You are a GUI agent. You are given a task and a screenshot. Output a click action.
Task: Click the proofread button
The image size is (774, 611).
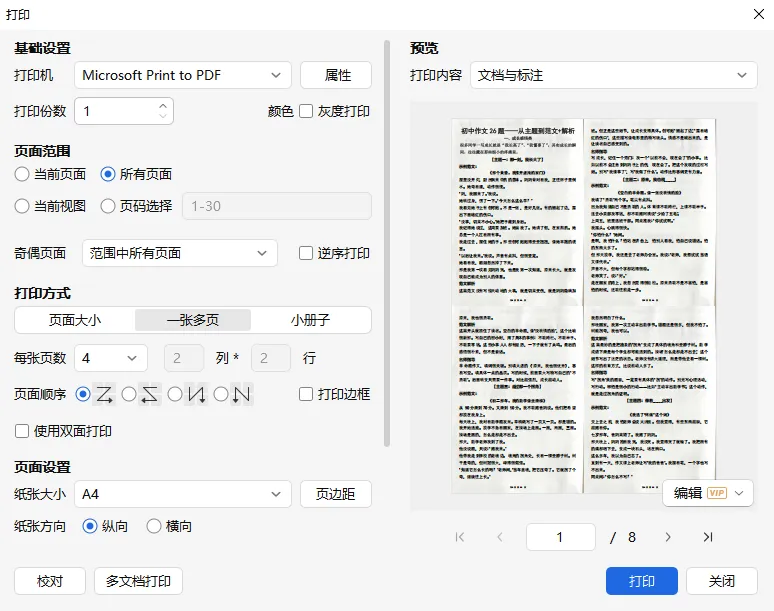50,581
